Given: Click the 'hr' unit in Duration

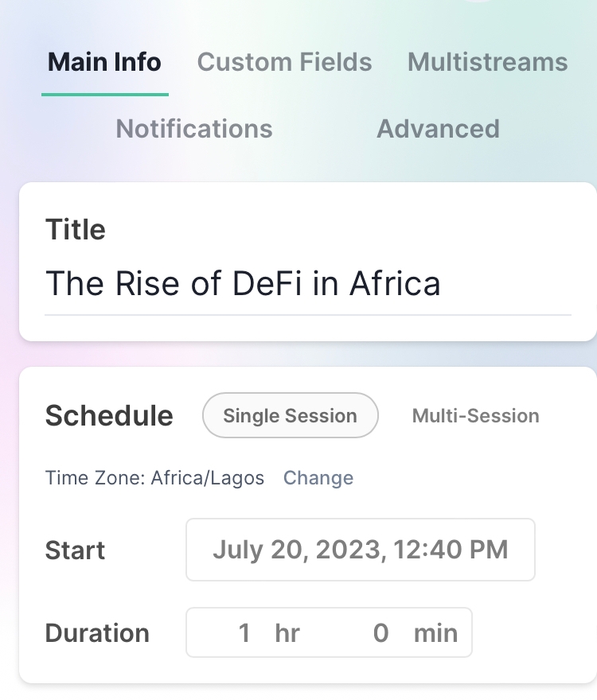Looking at the screenshot, I should [x=287, y=633].
